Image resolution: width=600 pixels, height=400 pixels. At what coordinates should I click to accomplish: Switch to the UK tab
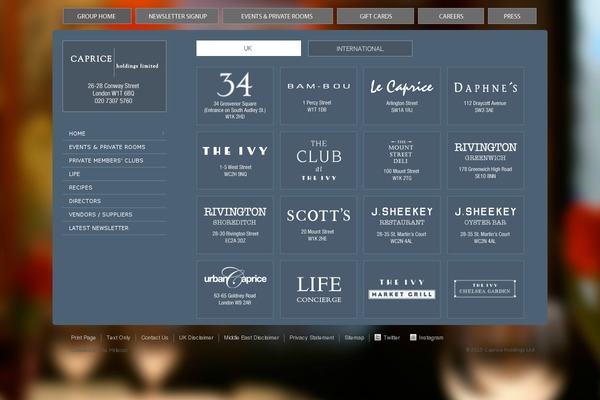[x=249, y=48]
